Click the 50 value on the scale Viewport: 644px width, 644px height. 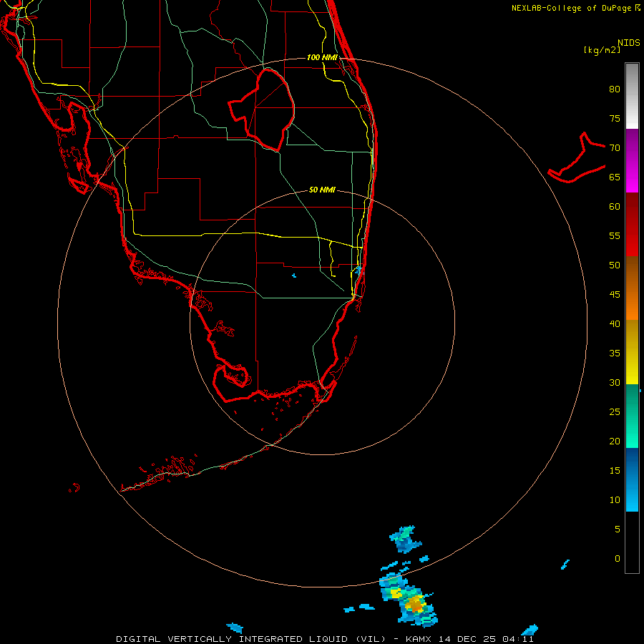pos(615,265)
